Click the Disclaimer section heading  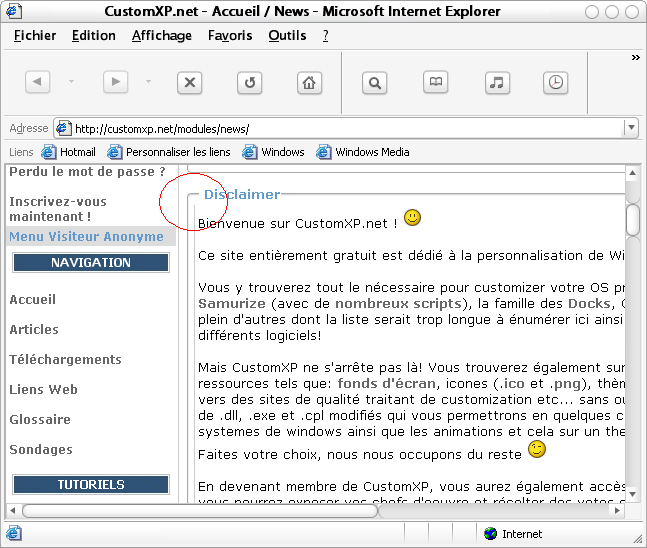point(242,194)
